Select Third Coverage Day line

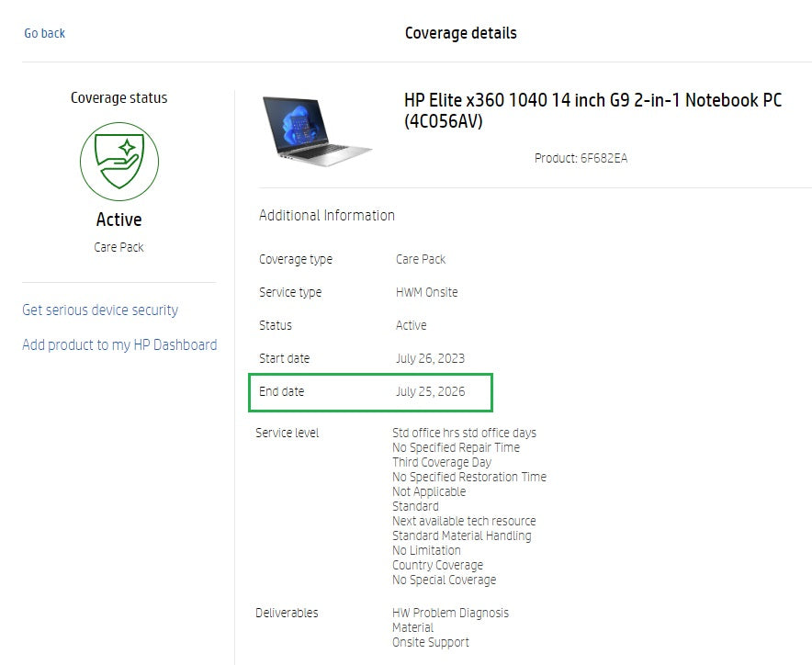(x=442, y=462)
